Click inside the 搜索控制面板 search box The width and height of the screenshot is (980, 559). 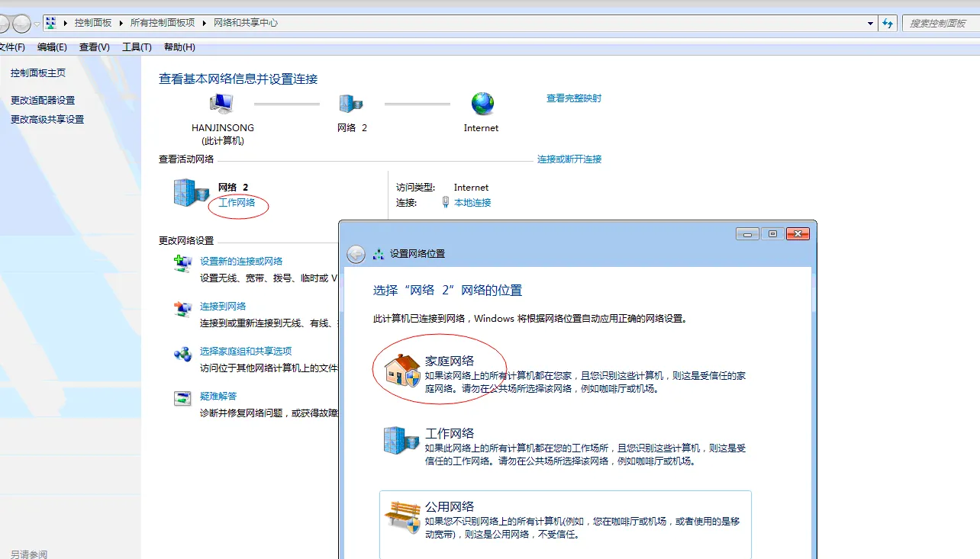941,24
